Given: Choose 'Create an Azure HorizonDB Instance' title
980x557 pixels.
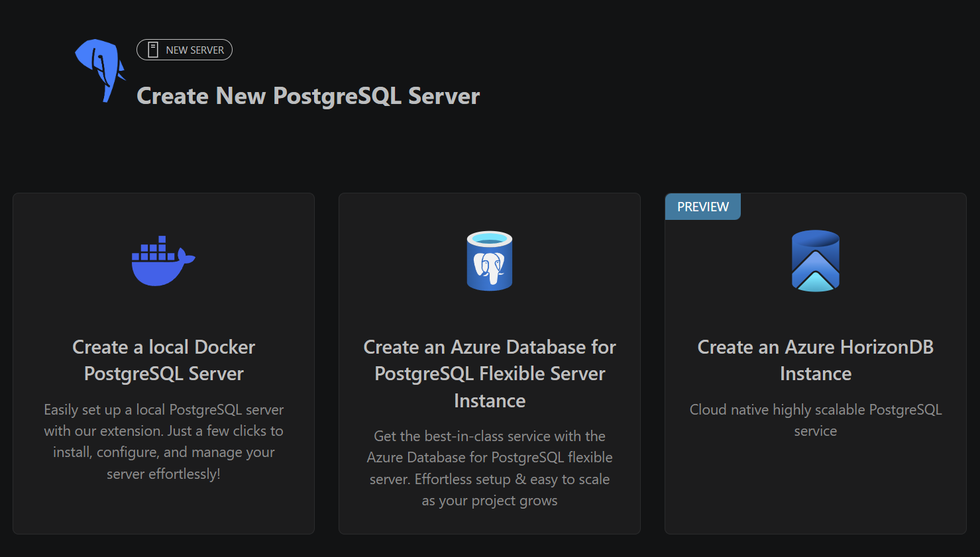Looking at the screenshot, I should (816, 360).
